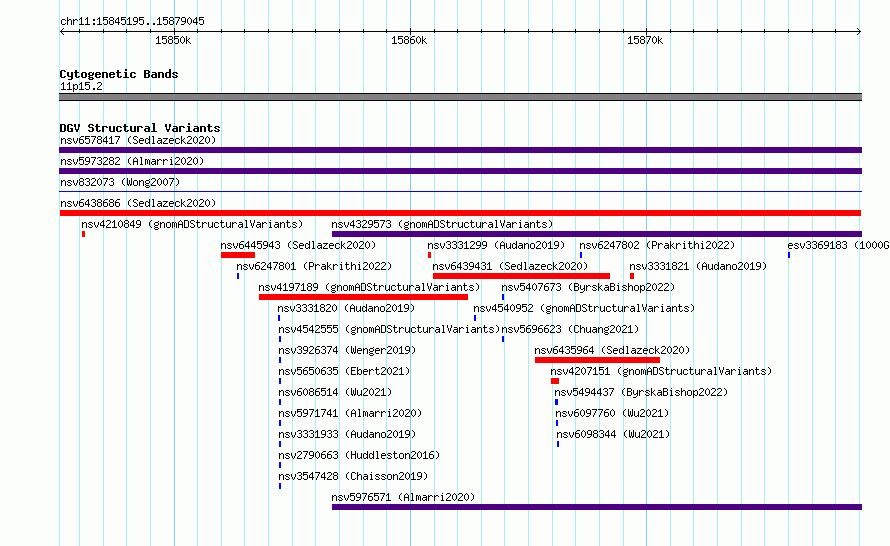
Task: Open the nsv2790663 (Huddleston2016) label
Action: tap(359, 455)
